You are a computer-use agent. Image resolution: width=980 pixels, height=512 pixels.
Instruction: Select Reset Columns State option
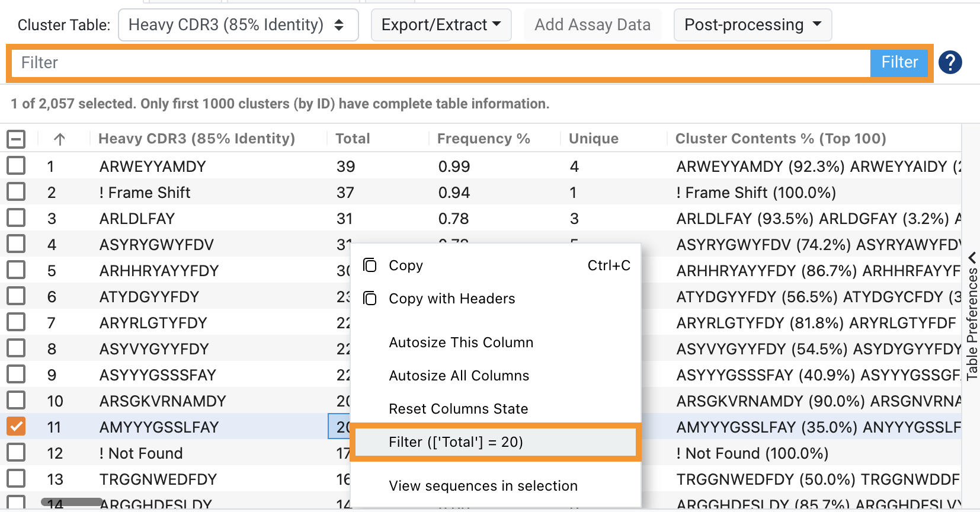[458, 409]
